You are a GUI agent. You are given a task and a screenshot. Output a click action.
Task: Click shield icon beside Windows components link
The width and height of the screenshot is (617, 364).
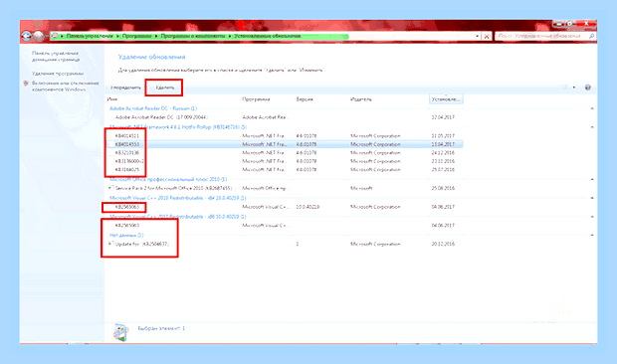[26, 84]
